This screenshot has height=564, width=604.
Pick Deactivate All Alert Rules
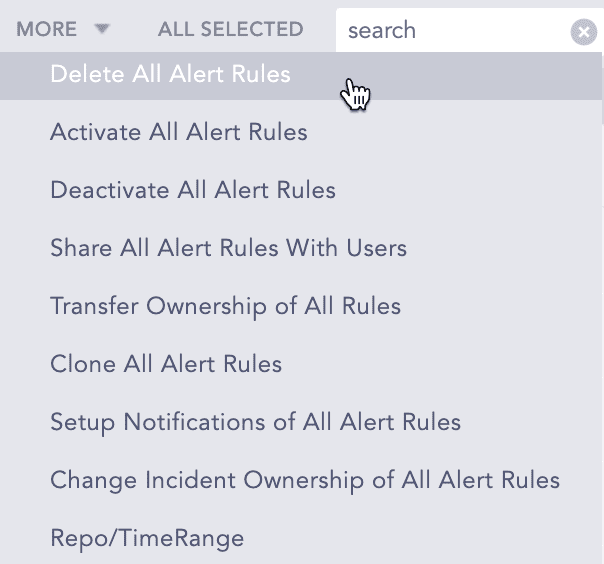point(193,190)
